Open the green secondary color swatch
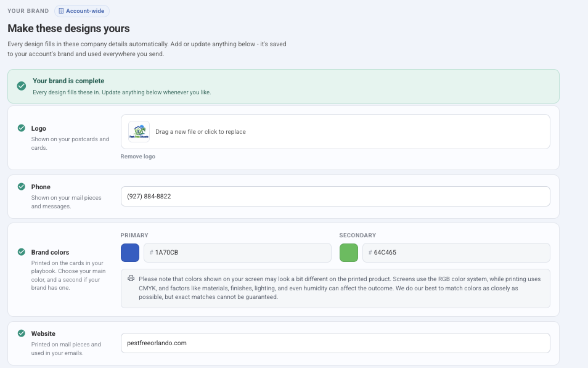This screenshot has height=368, width=588. (x=349, y=253)
